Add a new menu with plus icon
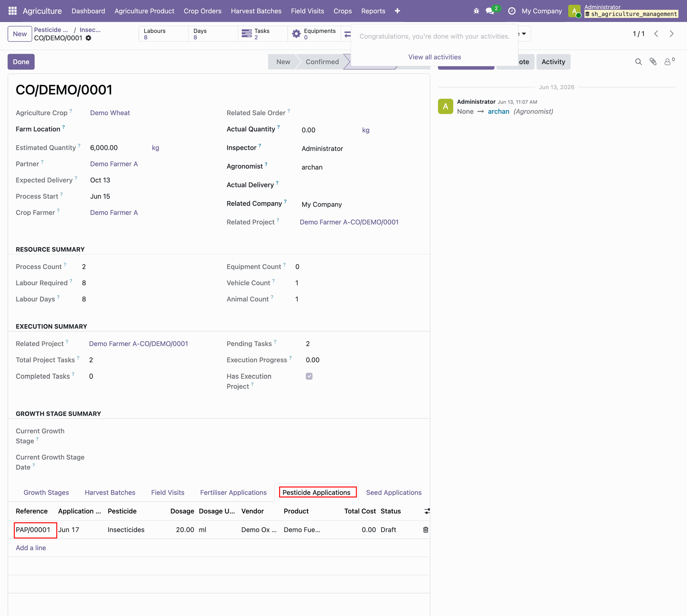 (x=397, y=11)
